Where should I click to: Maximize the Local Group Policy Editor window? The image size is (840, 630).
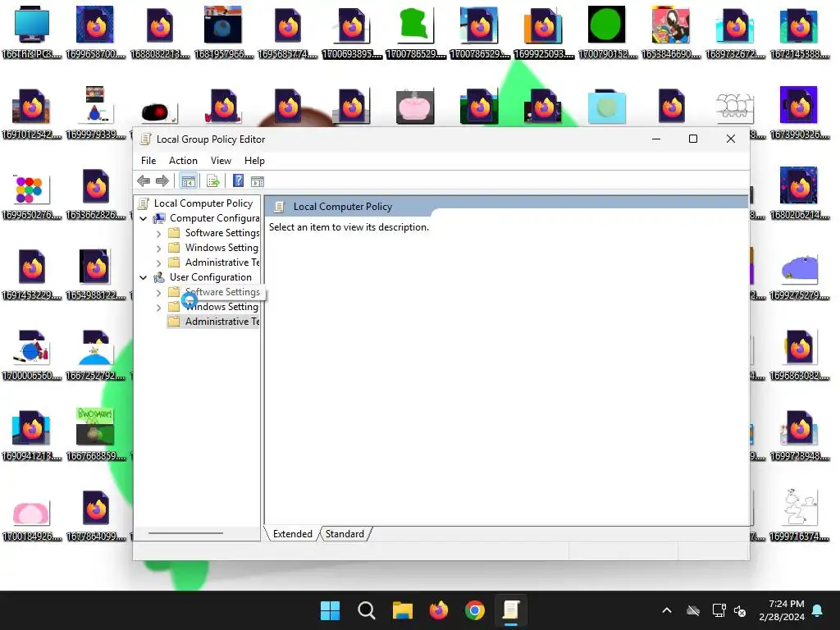pyautogui.click(x=692, y=139)
